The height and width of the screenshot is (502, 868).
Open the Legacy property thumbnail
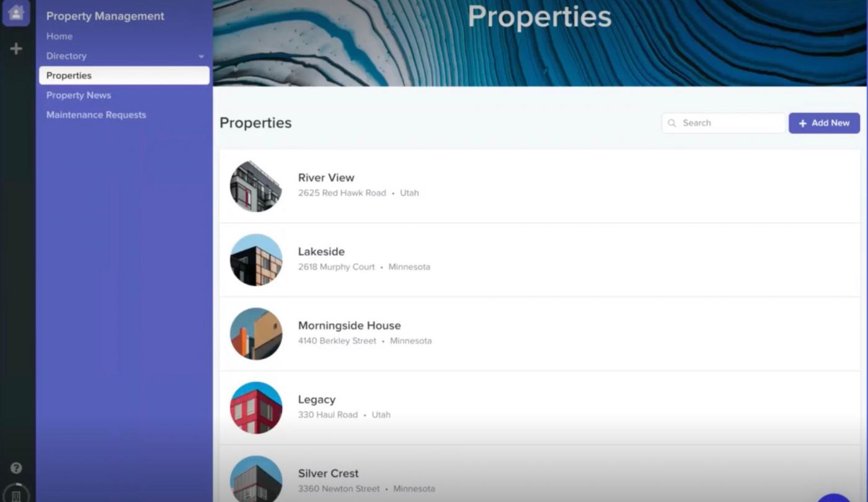[x=256, y=408]
